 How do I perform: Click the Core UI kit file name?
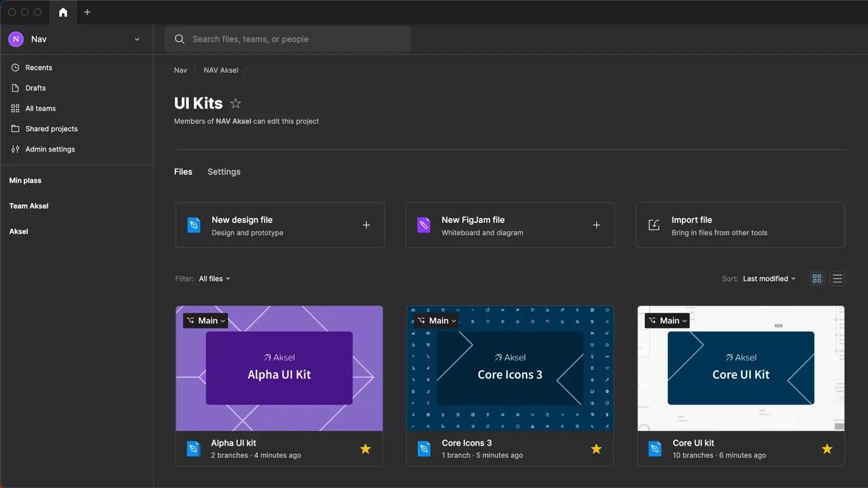(x=693, y=443)
